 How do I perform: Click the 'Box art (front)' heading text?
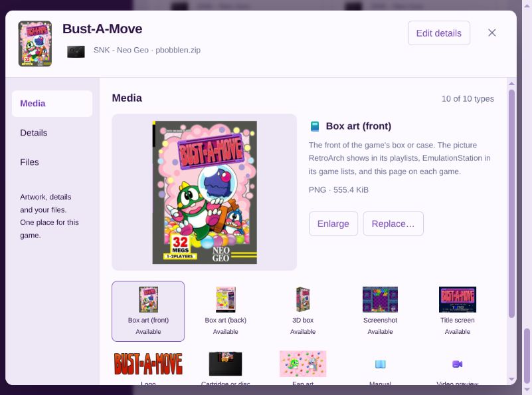[358, 126]
